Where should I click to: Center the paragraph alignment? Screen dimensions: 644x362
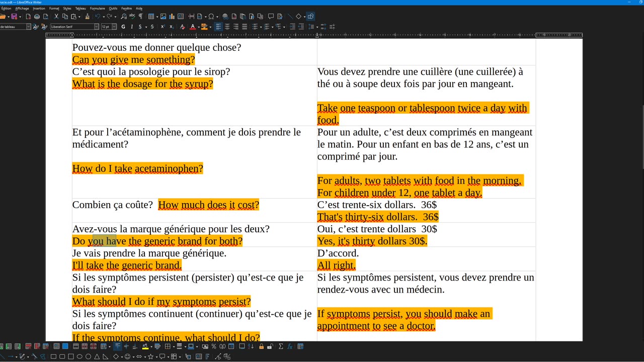227,27
